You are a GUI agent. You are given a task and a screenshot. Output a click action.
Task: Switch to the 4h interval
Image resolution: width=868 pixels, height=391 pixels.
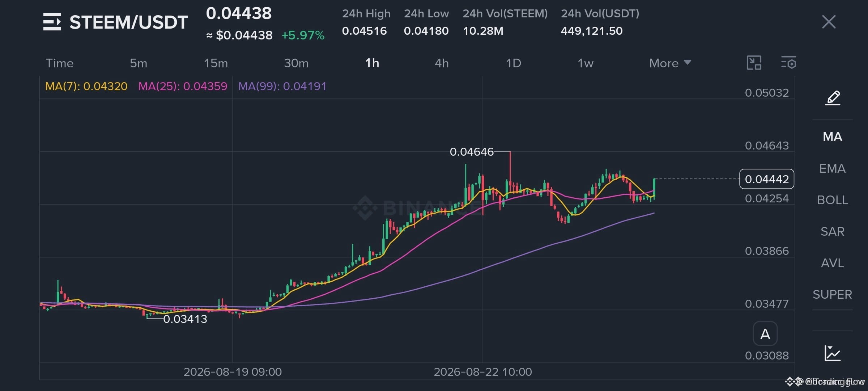pos(442,63)
